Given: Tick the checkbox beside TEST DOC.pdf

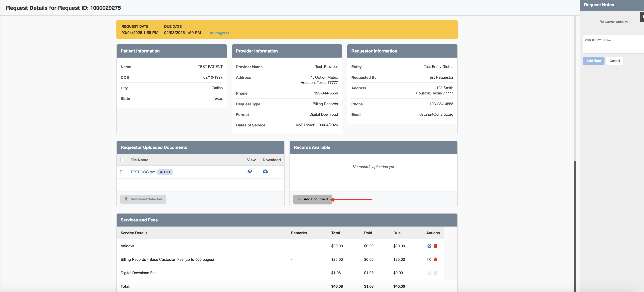Looking at the screenshot, I should pyautogui.click(x=122, y=172).
